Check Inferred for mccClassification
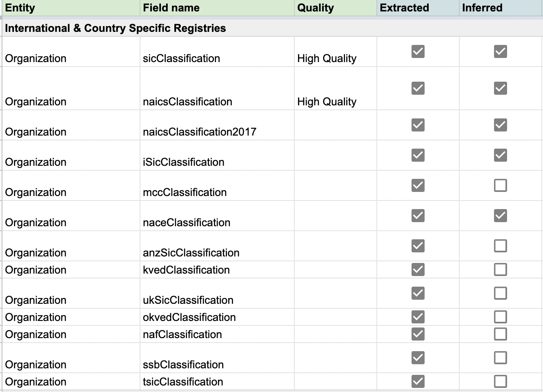543x392 pixels. point(500,186)
